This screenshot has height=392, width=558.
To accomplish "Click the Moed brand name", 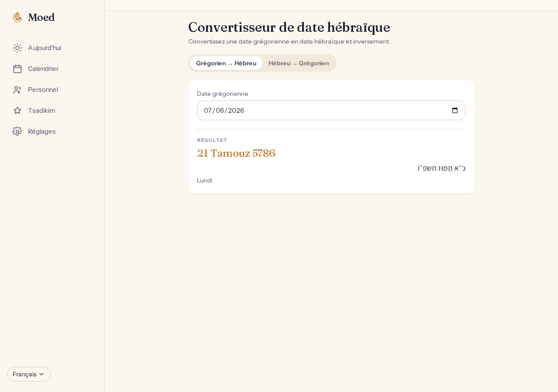I will pyautogui.click(x=41, y=17).
